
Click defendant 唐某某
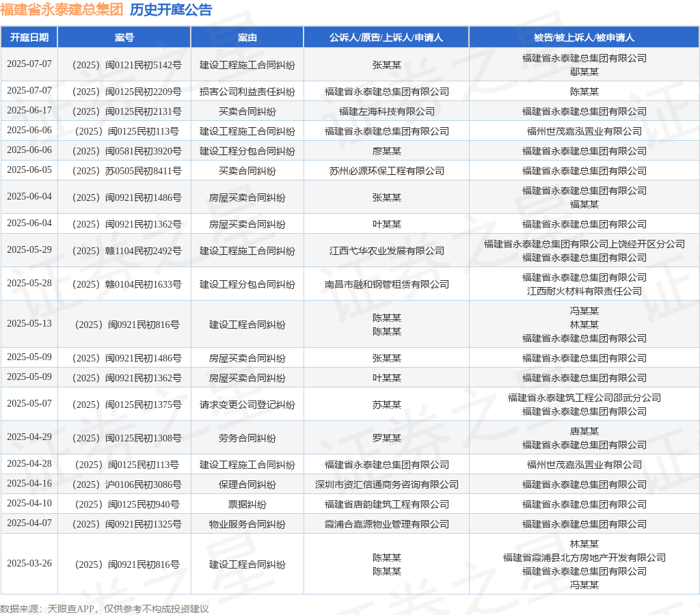(584, 432)
